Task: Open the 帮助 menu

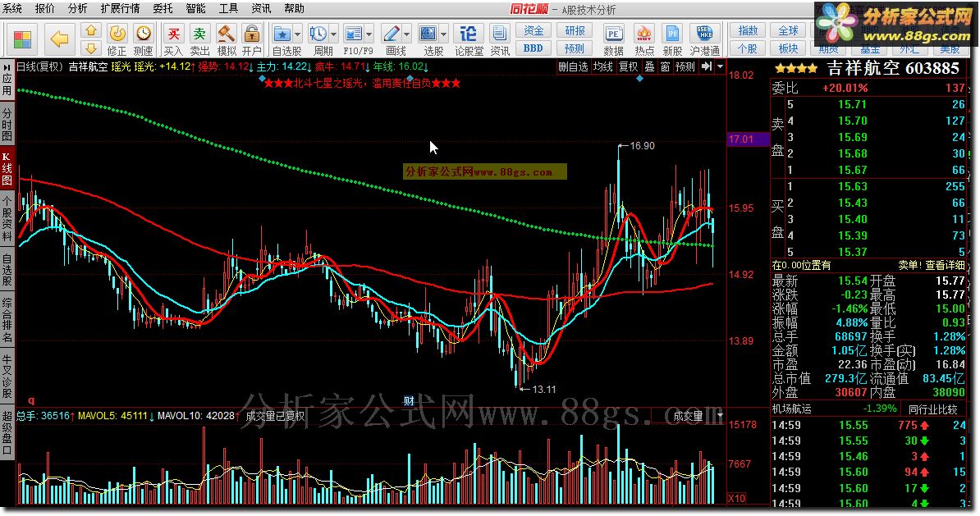Action: point(294,8)
